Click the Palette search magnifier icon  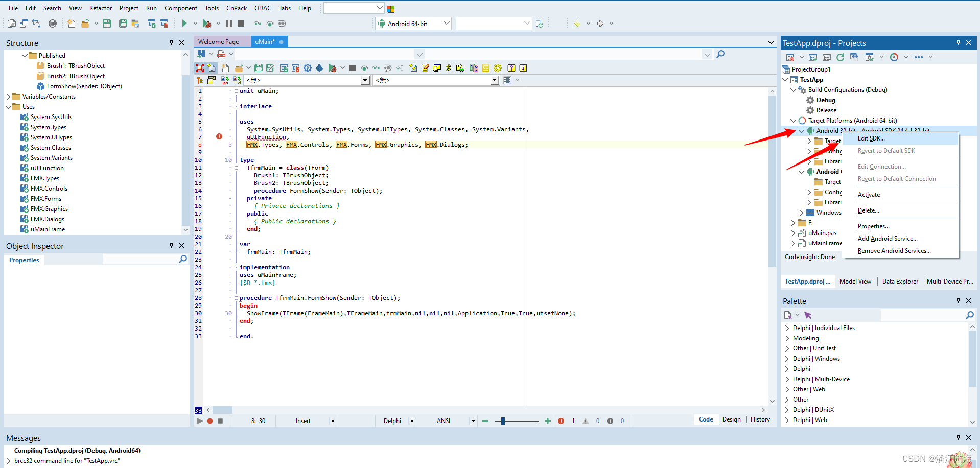pyautogui.click(x=970, y=315)
